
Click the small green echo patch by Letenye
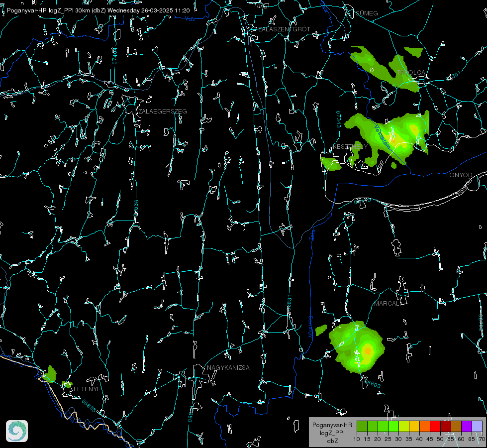[67, 385]
